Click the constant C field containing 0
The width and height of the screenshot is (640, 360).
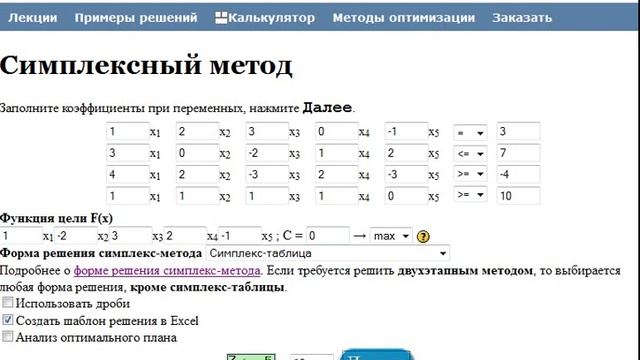[328, 236]
